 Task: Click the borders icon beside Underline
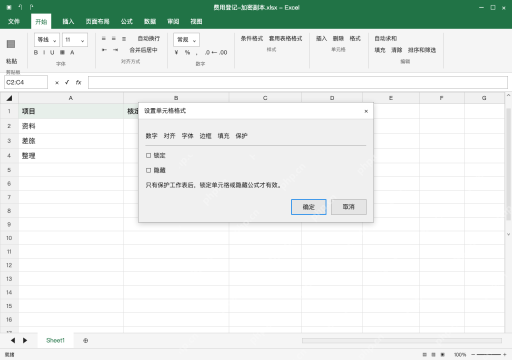tap(62, 52)
